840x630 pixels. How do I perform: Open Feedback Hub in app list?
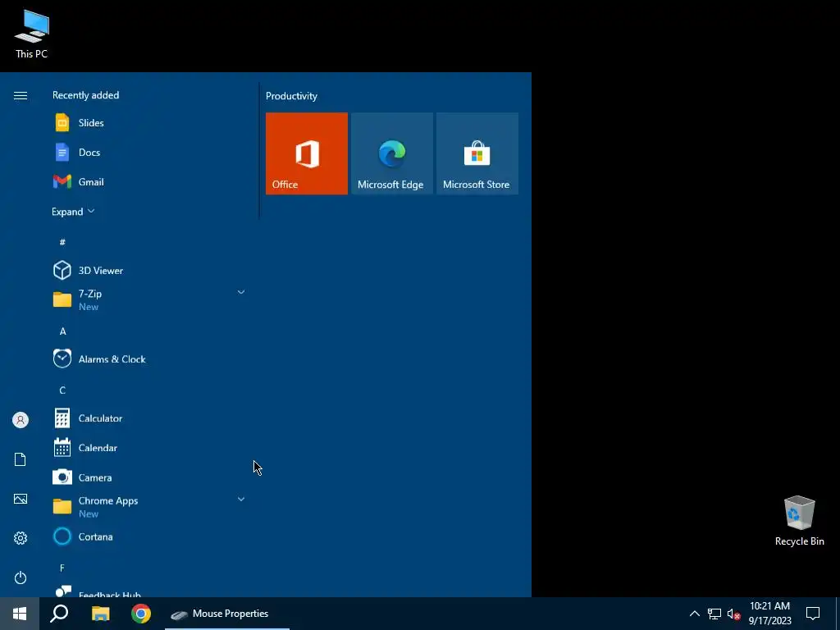149,591
